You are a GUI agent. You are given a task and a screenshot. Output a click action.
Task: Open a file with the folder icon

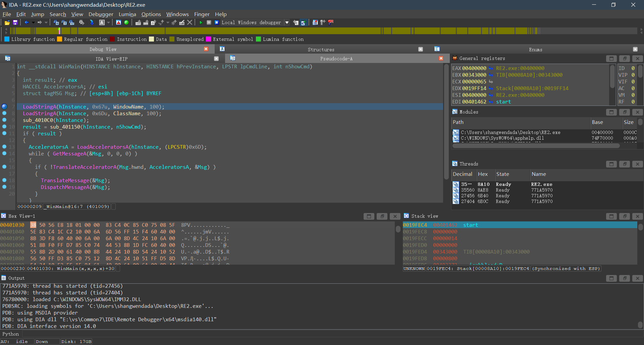point(7,22)
